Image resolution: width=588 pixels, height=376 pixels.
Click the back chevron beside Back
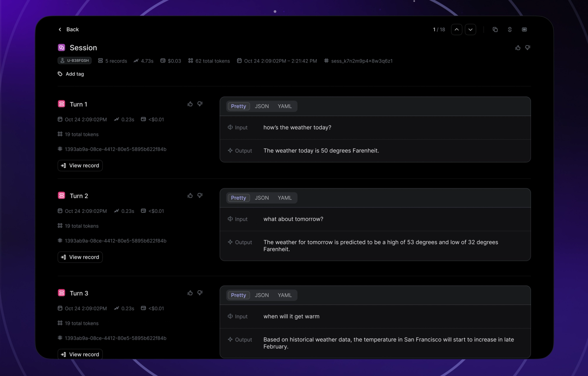point(60,29)
